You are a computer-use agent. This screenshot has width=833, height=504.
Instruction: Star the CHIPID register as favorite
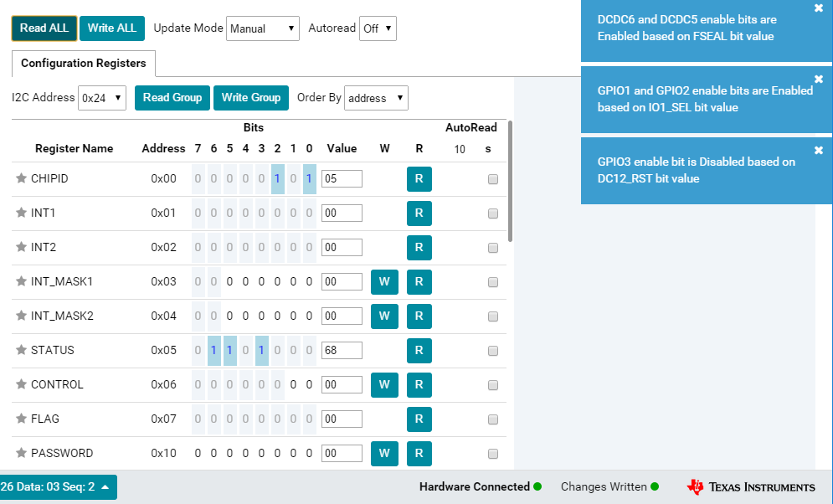pyautogui.click(x=22, y=178)
